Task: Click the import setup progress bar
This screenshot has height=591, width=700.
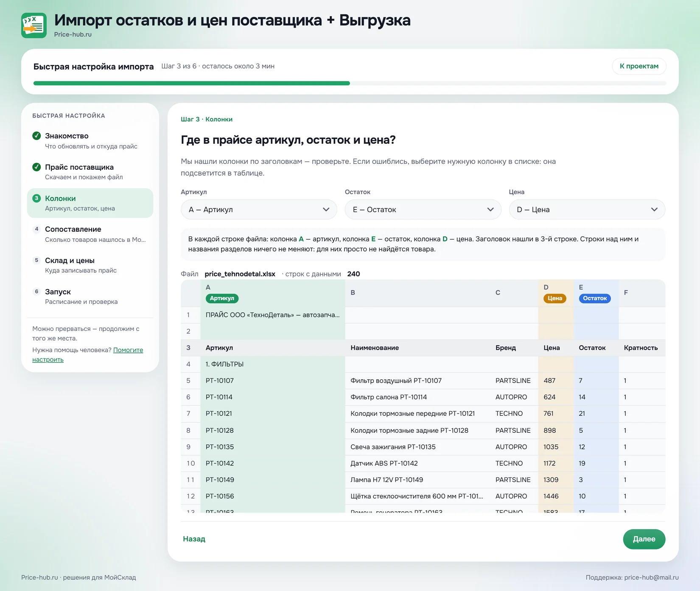Action: click(x=350, y=83)
